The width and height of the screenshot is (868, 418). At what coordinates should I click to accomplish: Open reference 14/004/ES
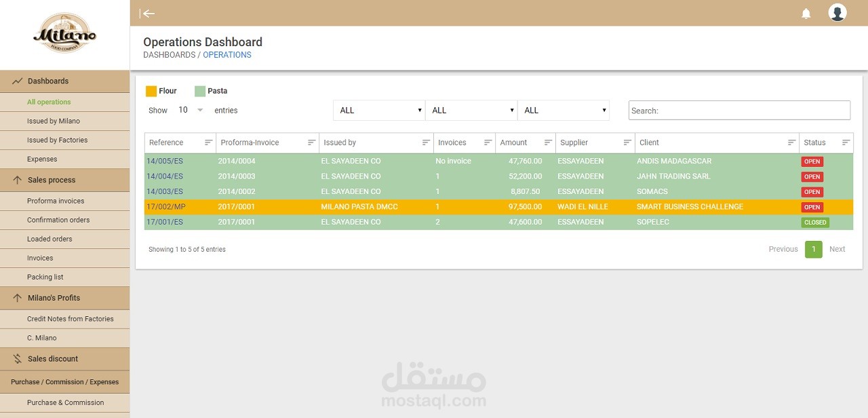coord(165,176)
